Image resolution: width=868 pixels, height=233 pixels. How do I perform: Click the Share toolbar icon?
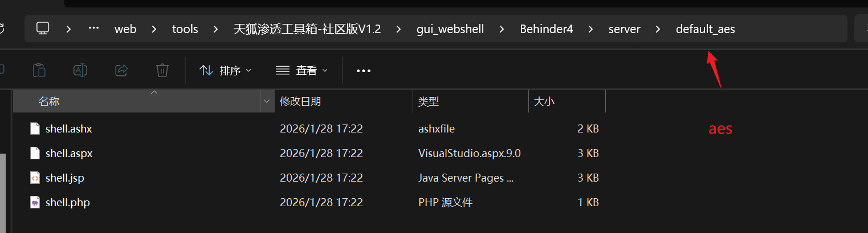(121, 70)
